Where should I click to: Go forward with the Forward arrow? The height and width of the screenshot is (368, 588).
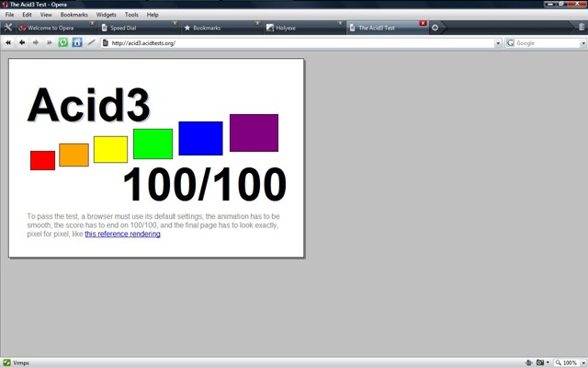36,43
